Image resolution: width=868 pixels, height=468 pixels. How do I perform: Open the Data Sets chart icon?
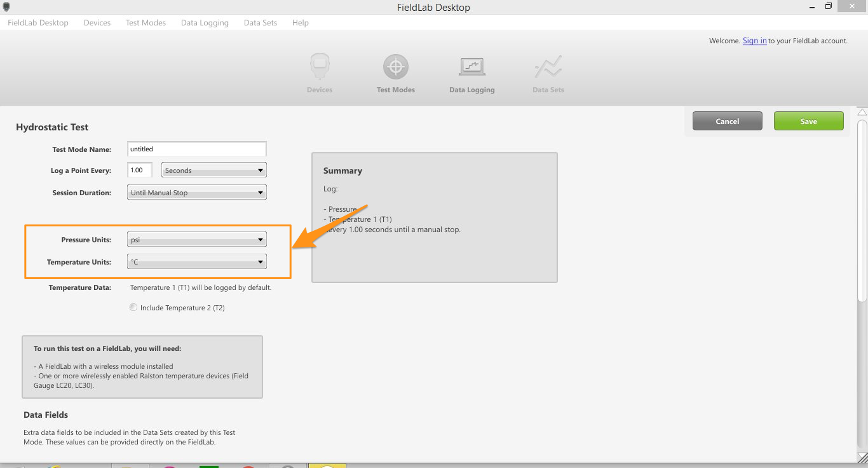tap(548, 67)
